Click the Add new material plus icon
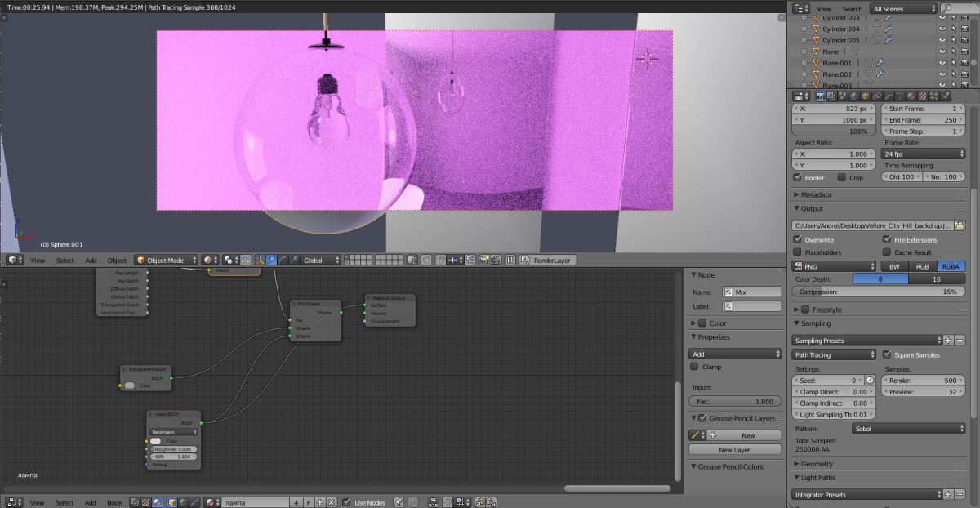The width and height of the screenshot is (980, 508). click(320, 502)
